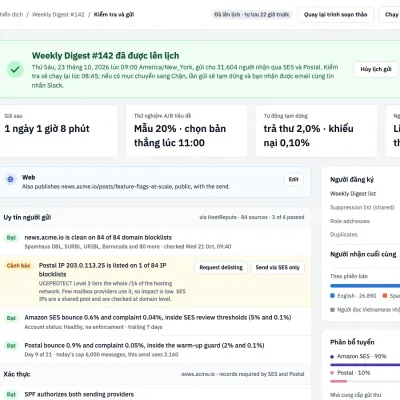Click Weekly Digest #142 breadcrumb
The width and height of the screenshot is (400, 400).
click(58, 15)
